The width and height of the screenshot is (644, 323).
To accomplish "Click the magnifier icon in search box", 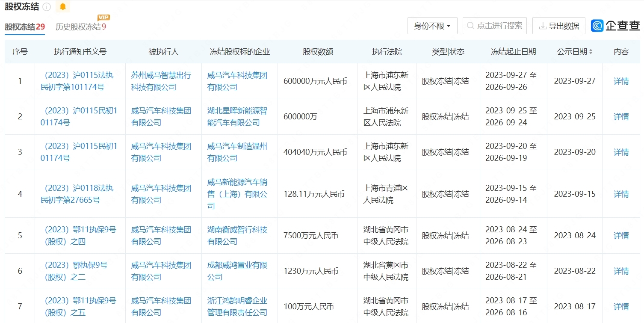I will 470,26.
